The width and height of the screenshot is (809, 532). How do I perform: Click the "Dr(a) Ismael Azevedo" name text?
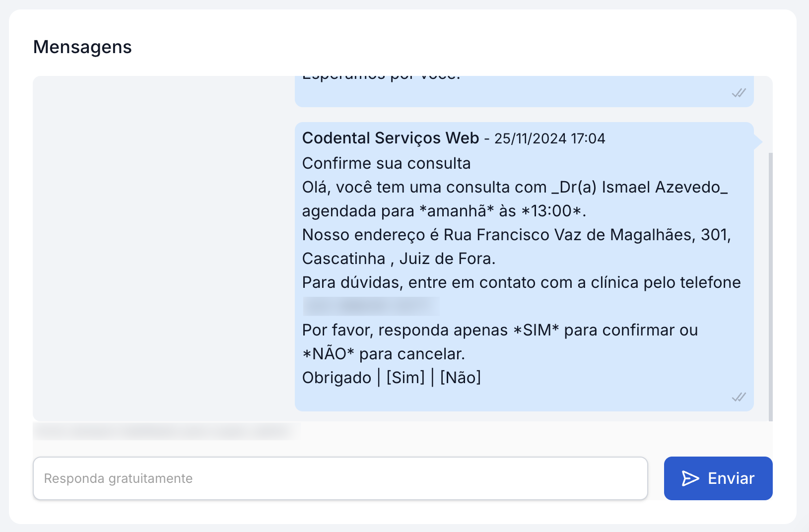tap(639, 187)
